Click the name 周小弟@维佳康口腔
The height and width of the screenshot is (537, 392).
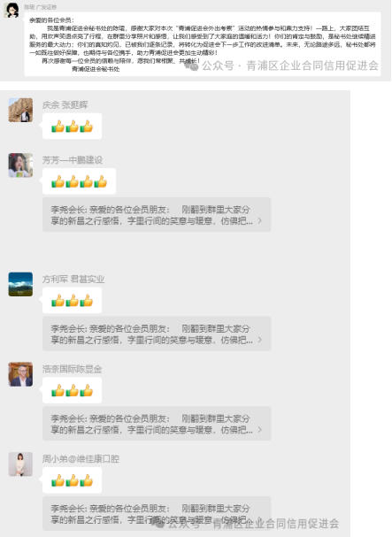pyautogui.click(x=81, y=459)
